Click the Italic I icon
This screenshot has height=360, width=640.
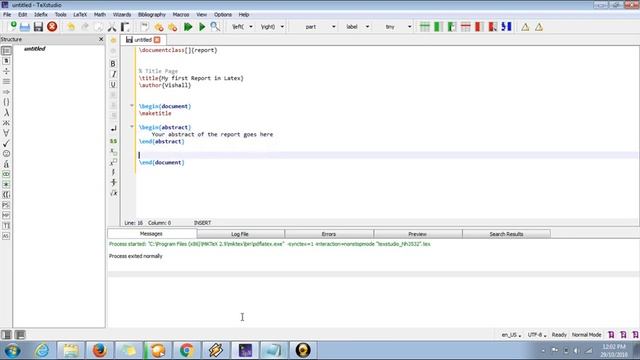(113, 74)
